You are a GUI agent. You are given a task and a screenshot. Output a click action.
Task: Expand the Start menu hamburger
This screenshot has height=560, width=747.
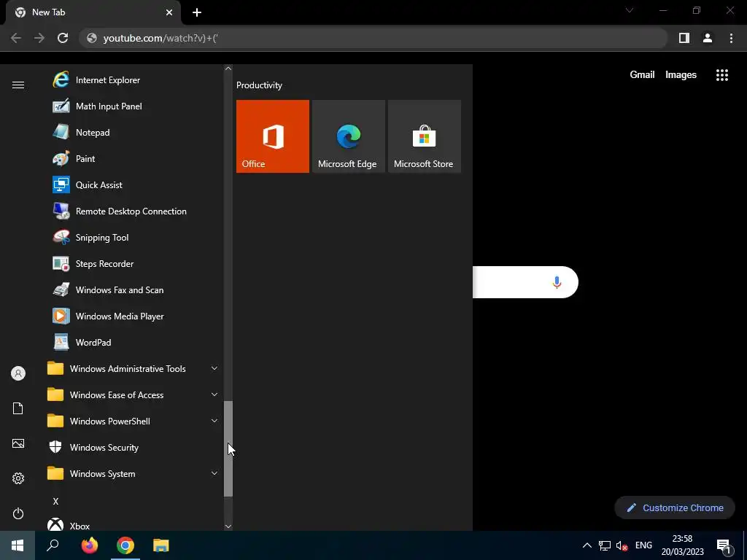[18, 85]
